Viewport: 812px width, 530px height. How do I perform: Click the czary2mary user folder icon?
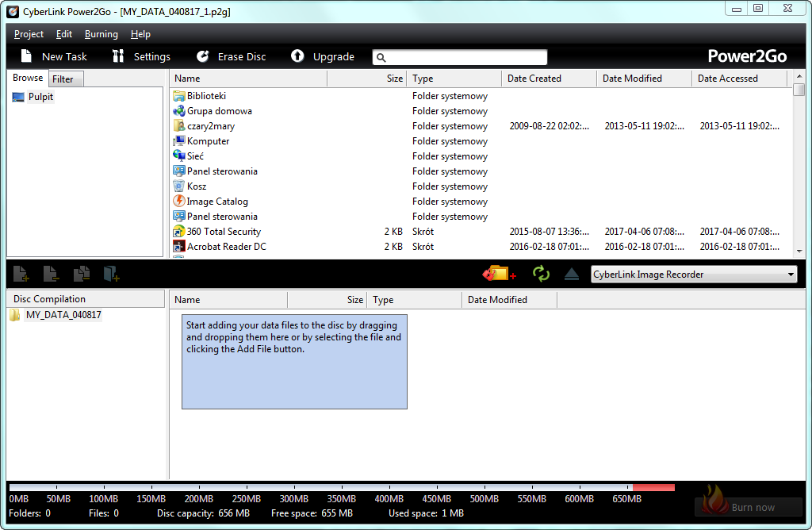click(178, 126)
